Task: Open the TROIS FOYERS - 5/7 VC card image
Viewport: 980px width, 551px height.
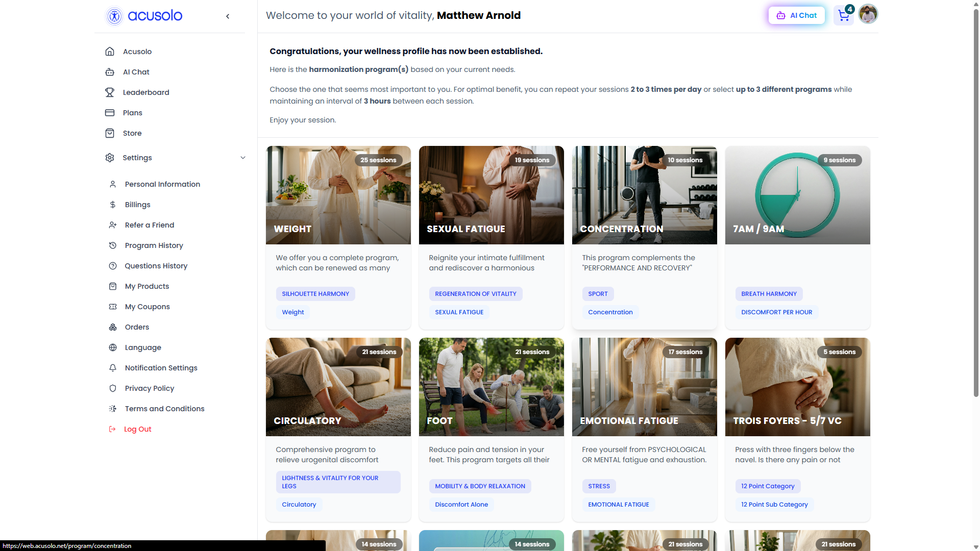Action: click(798, 387)
